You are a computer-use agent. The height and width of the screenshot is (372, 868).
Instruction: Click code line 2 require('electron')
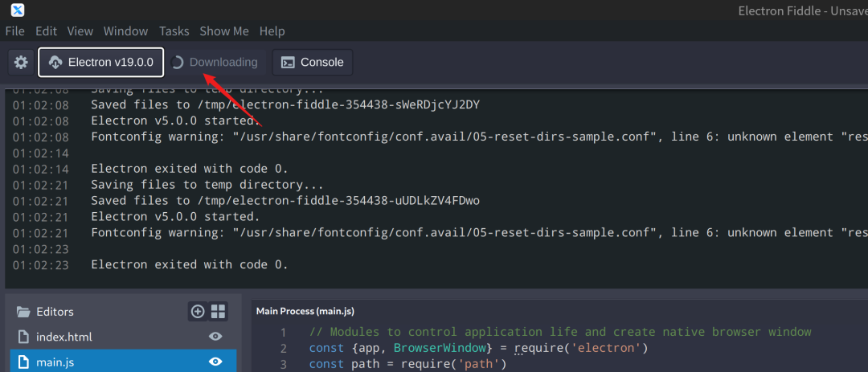pyautogui.click(x=581, y=349)
